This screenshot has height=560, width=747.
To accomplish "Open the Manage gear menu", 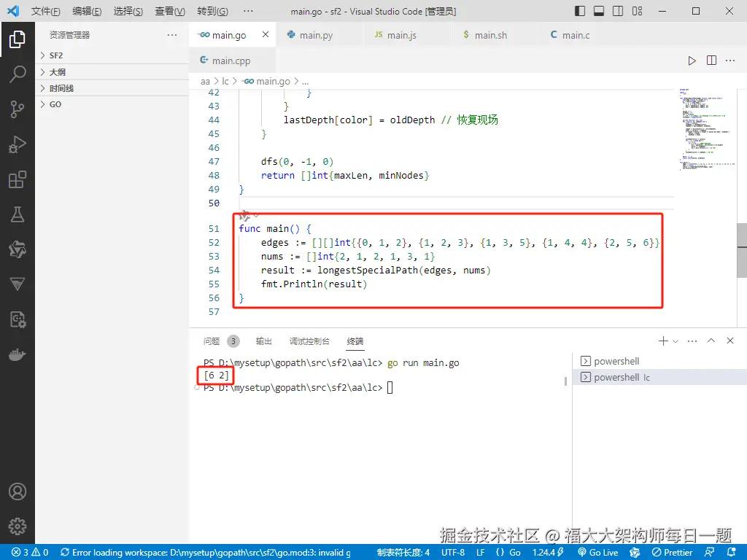I will 18,526.
